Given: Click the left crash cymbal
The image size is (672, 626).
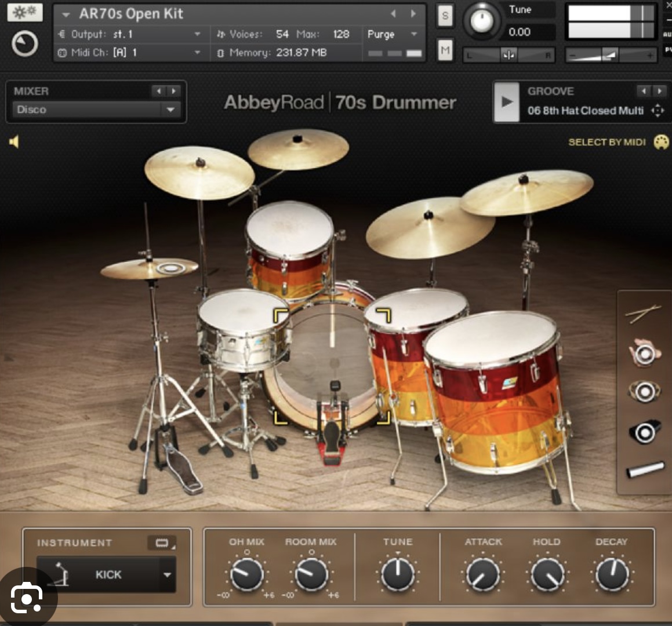Looking at the screenshot, I should coord(199,173).
